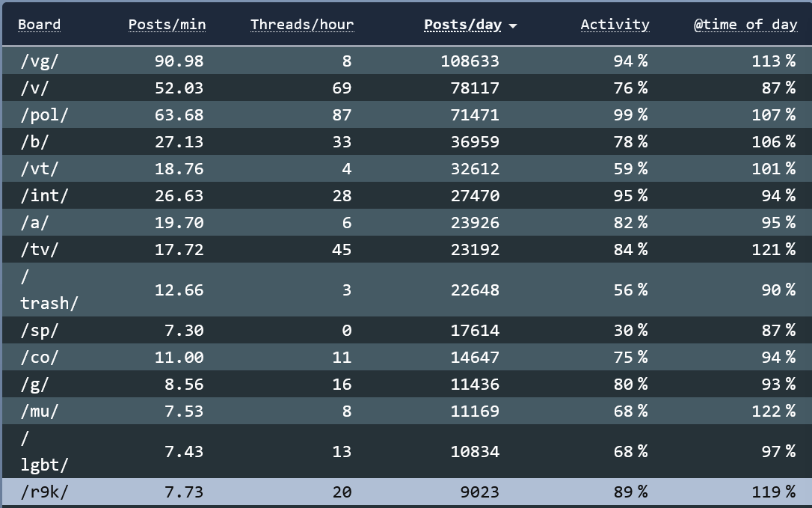Select the /pol/ board name
This screenshot has height=508, width=812.
[44, 114]
